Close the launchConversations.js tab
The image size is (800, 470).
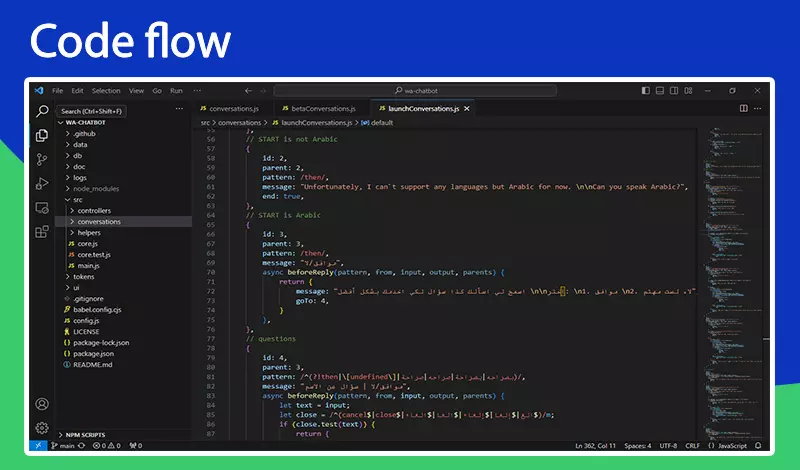pyautogui.click(x=467, y=109)
